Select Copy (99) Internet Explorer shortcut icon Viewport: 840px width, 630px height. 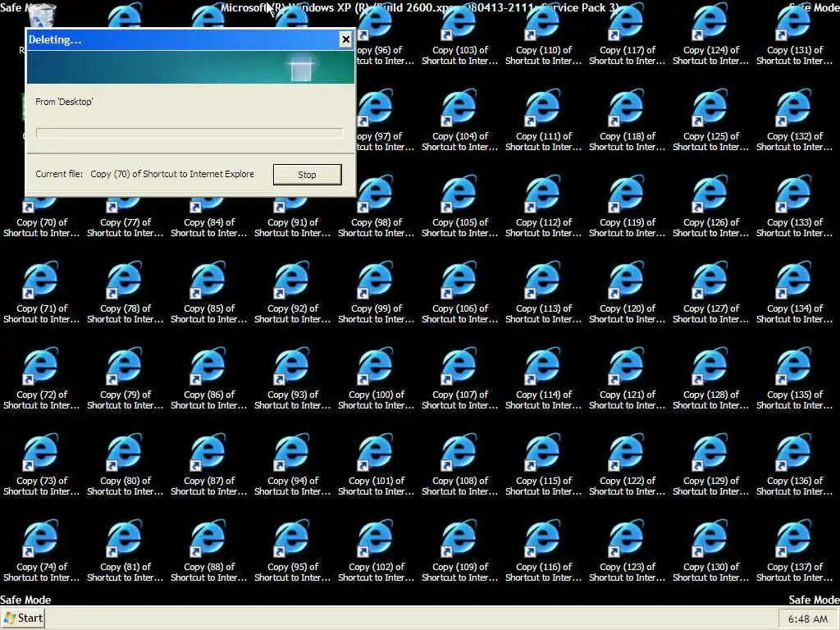[376, 280]
